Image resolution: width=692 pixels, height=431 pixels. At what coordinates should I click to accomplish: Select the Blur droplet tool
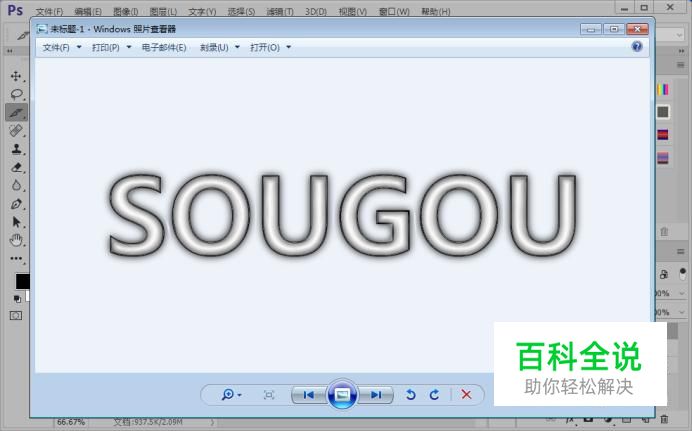pos(16,185)
